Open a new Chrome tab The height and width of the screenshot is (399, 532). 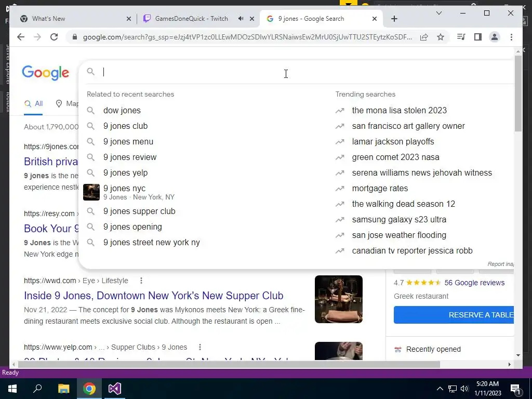(394, 19)
